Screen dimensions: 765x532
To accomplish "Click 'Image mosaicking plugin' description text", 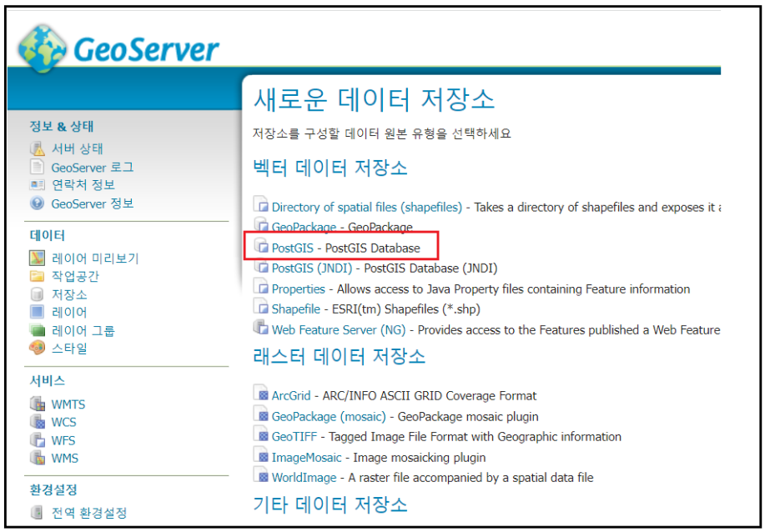I will coord(420,458).
